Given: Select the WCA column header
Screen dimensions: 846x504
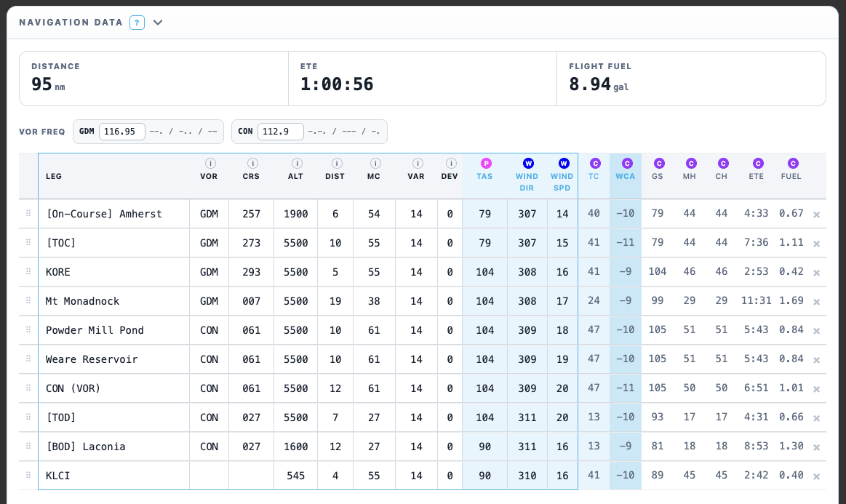Looking at the screenshot, I should pos(626,176).
